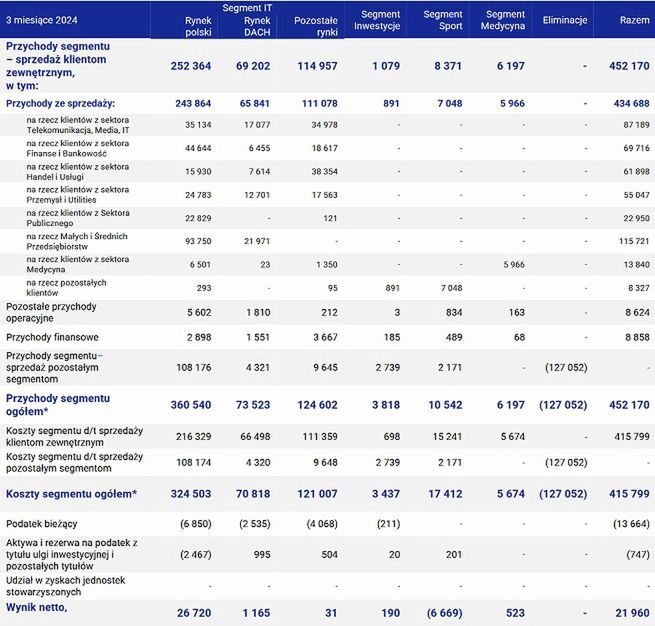The height and width of the screenshot is (626, 655).
Task: Select the Pozostałe przychody operacyjne row label
Action: click(x=51, y=312)
